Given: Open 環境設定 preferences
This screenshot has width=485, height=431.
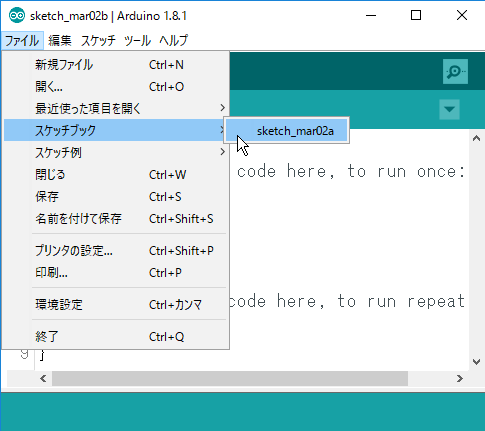Looking at the screenshot, I should [115, 304].
